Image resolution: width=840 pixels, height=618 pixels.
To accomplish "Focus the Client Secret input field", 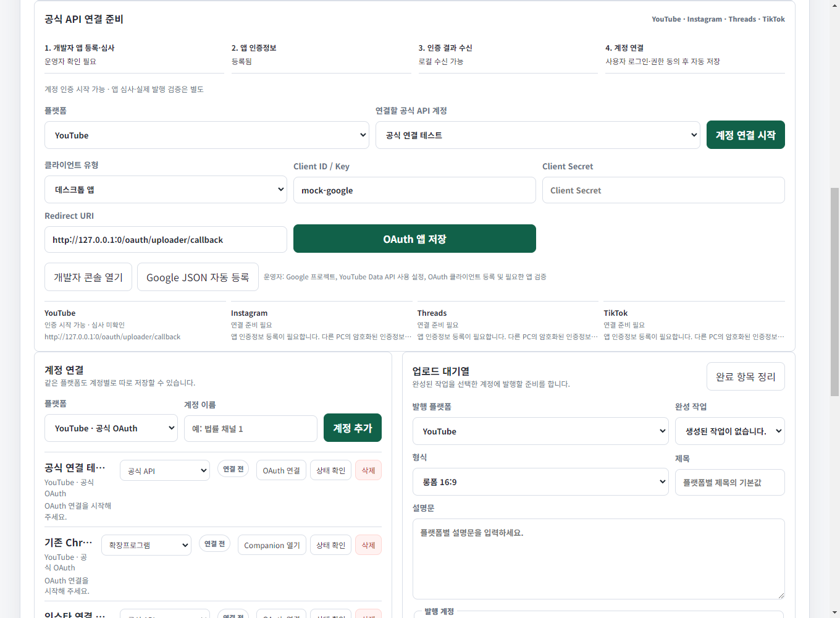I will (663, 190).
